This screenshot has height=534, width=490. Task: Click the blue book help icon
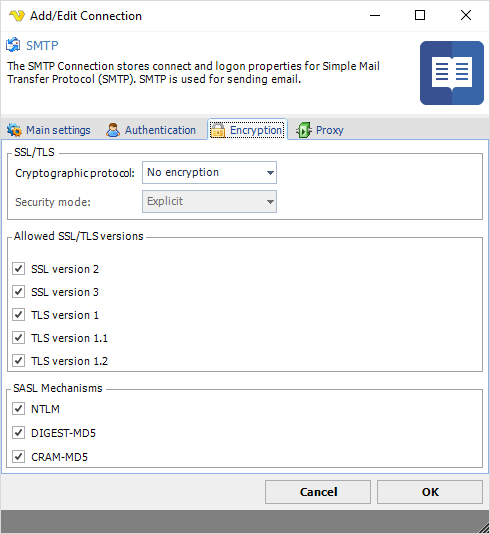[x=452, y=73]
